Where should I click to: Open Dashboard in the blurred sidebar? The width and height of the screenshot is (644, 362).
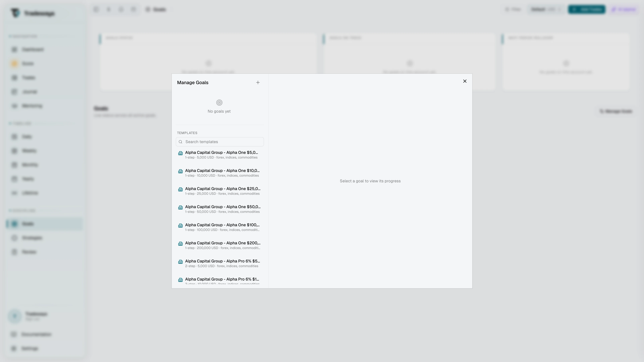[44, 49]
